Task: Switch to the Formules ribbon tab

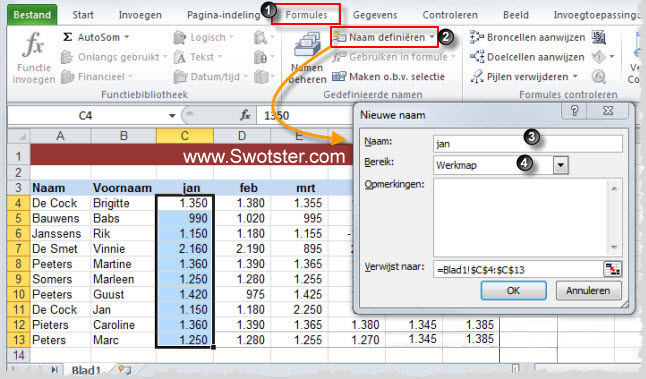Action: [306, 15]
